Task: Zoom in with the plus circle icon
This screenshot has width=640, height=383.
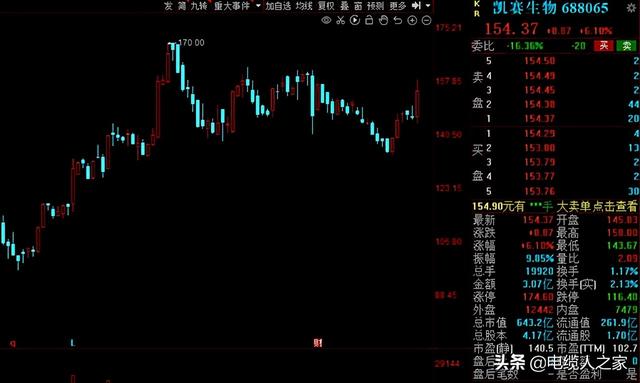Action: coord(412,20)
